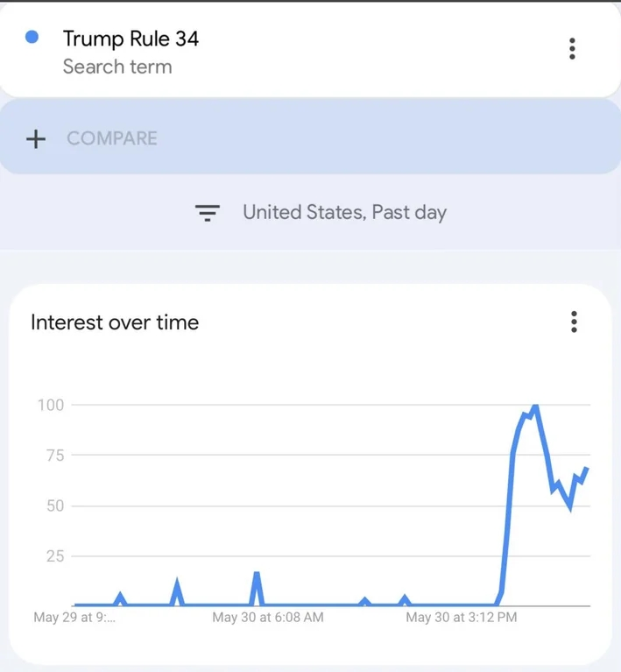
Task: Click the May 30 at 6:08 AM axis label
Action: 268,617
